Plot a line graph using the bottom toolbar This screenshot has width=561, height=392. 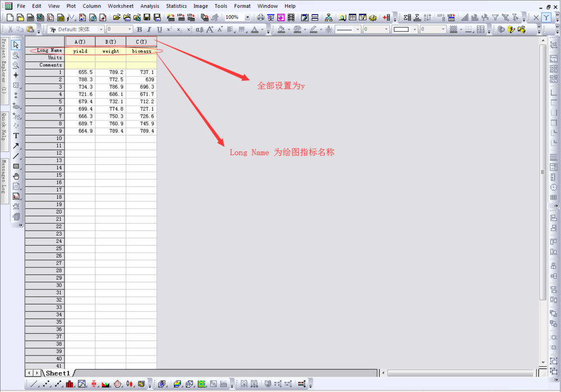tap(34, 384)
